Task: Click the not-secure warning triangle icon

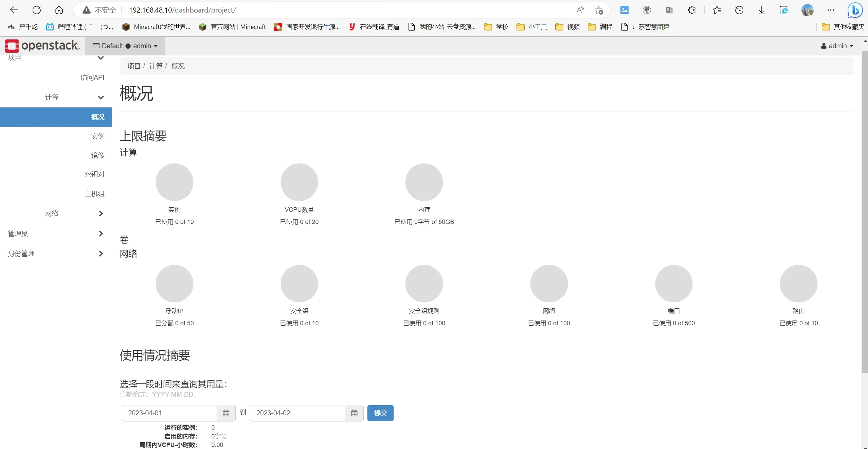Action: [87, 10]
